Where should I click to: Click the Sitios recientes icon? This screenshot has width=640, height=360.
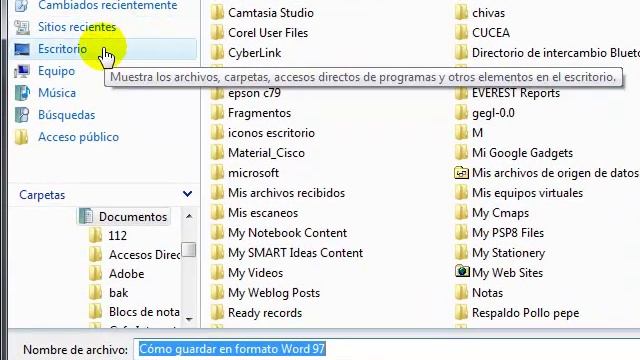(x=22, y=27)
